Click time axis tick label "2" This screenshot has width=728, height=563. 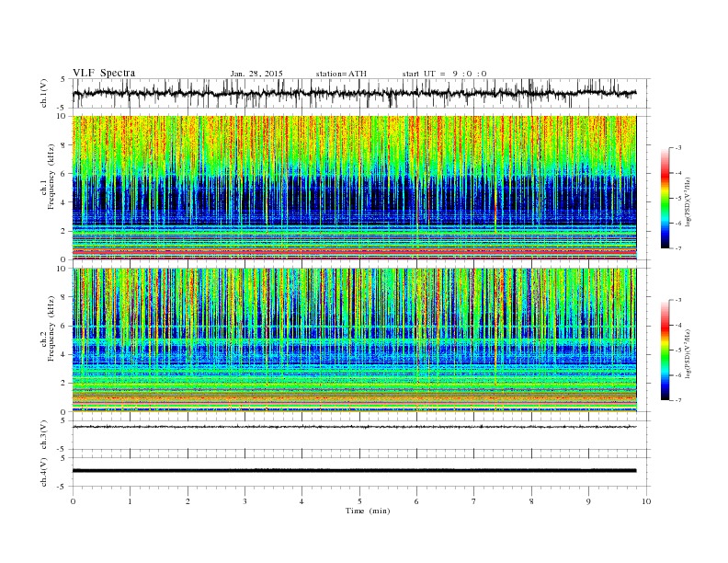(x=188, y=501)
